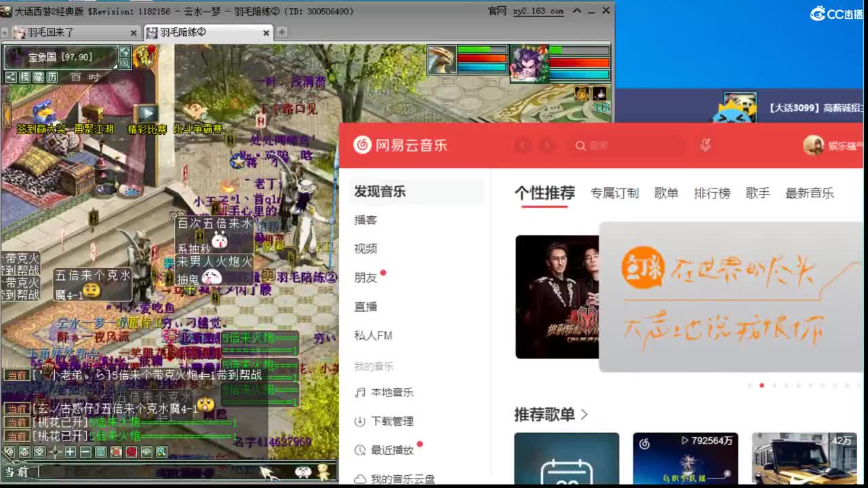868x488 pixels.
Task: Open 本地音乐 in the sidebar
Action: (384, 392)
